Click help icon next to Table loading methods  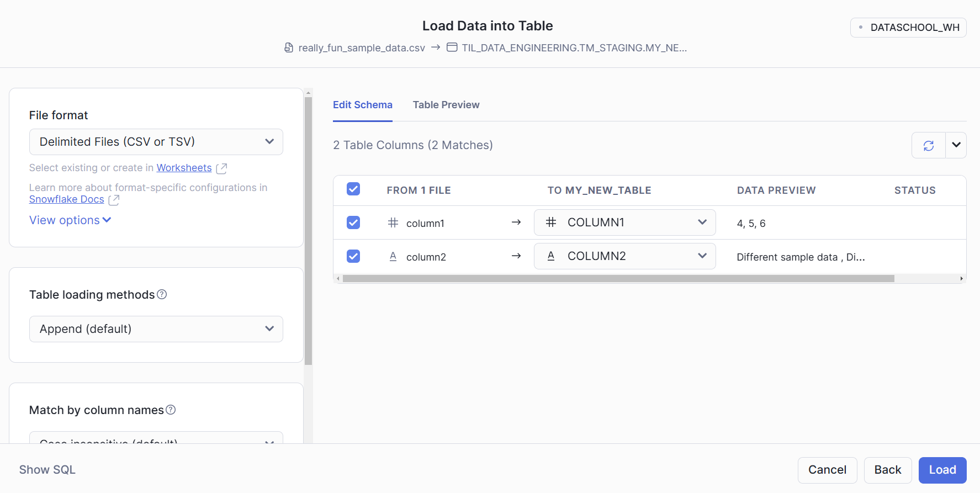pos(162,295)
